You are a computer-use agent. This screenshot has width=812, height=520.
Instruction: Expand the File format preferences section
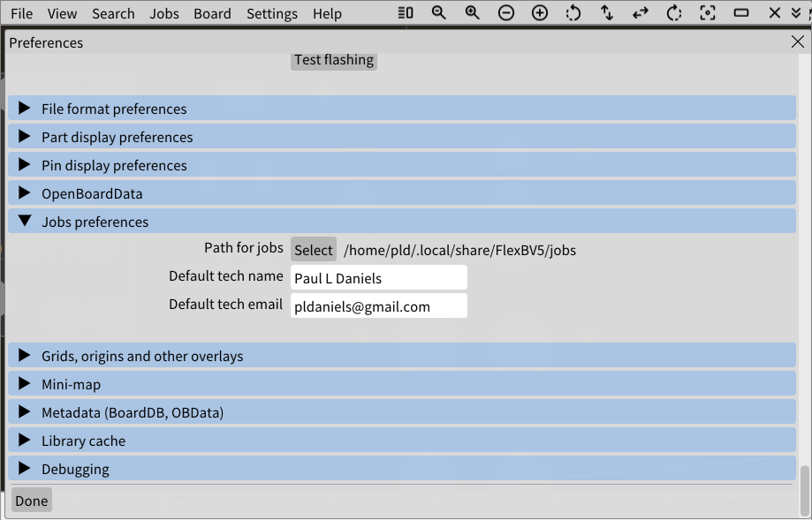pos(113,109)
